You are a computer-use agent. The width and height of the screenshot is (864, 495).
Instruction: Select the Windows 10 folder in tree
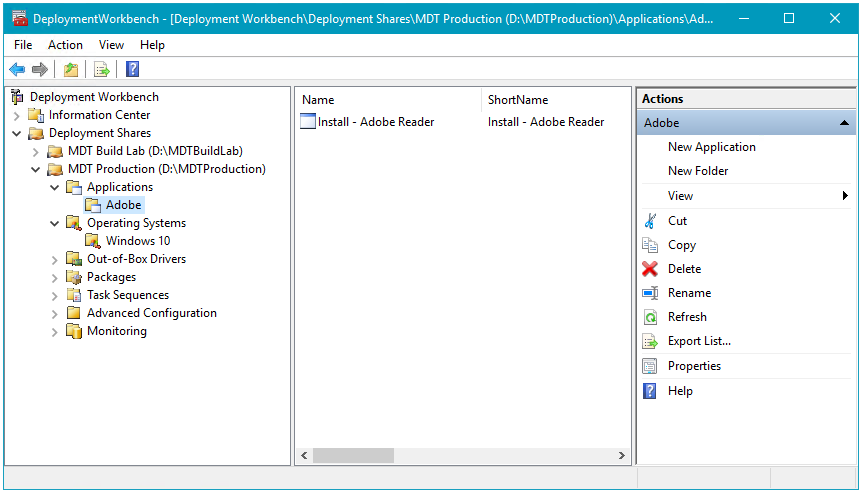[x=138, y=241]
